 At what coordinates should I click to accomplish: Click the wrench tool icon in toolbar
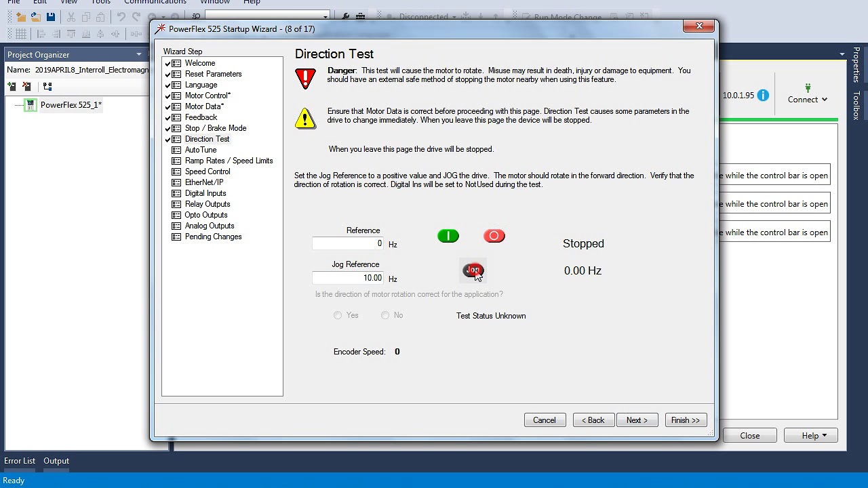346,17
